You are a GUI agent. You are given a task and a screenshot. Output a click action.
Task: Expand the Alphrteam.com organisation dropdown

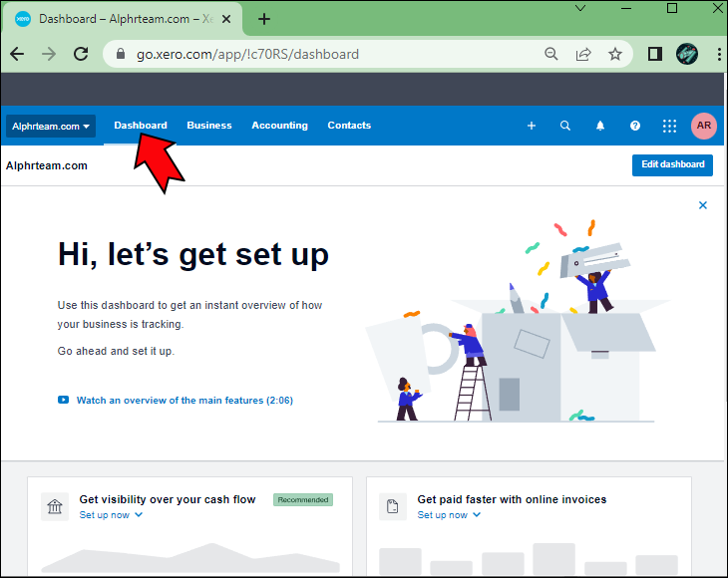pyautogui.click(x=51, y=127)
